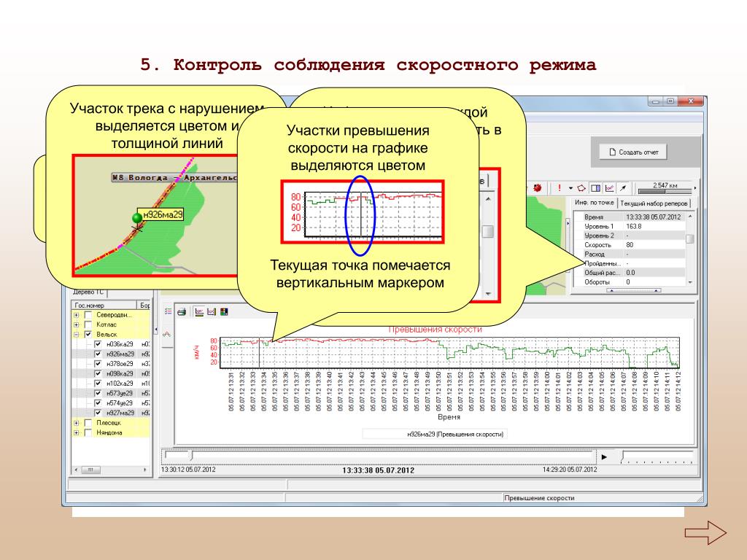Click the vertical marker on the speed chart
747x560 pixels.
pos(259,351)
